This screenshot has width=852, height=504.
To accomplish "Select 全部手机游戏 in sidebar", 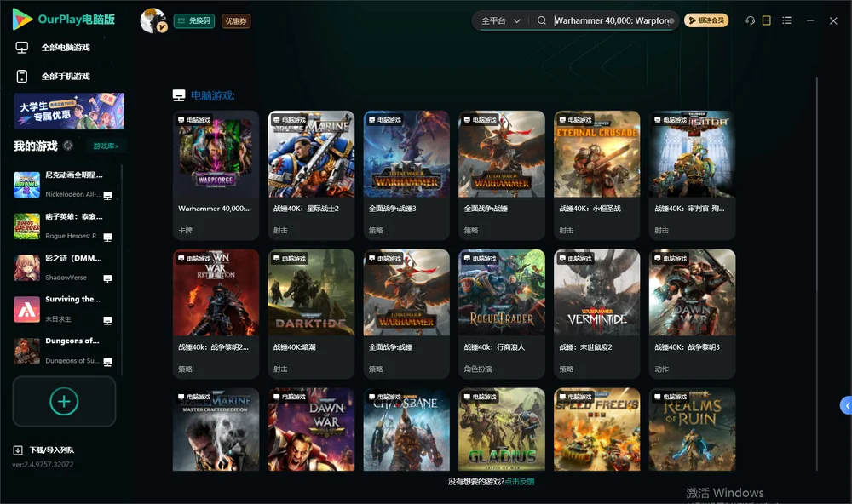I will 66,76.
